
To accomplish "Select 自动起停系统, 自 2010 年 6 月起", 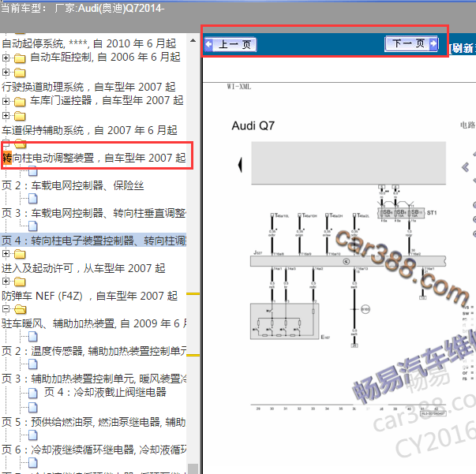I will pyautogui.click(x=89, y=43).
